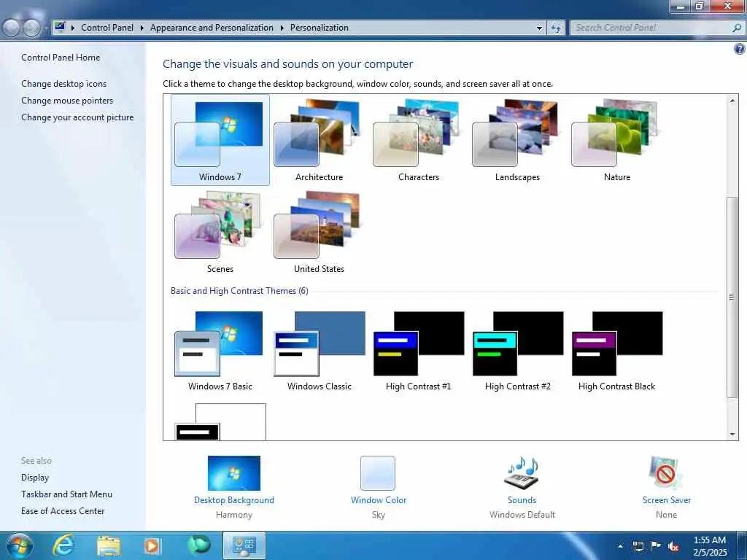Click the network tray icon
Screen dimensions: 747x560
point(638,546)
